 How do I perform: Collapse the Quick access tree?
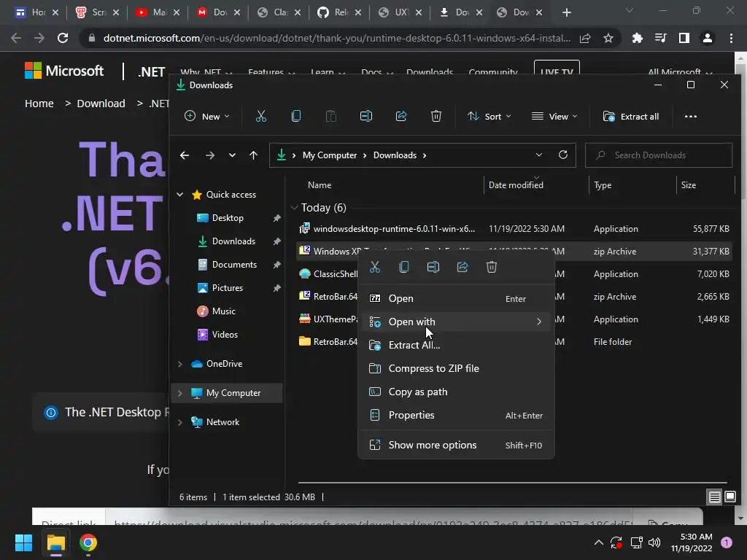pos(180,194)
